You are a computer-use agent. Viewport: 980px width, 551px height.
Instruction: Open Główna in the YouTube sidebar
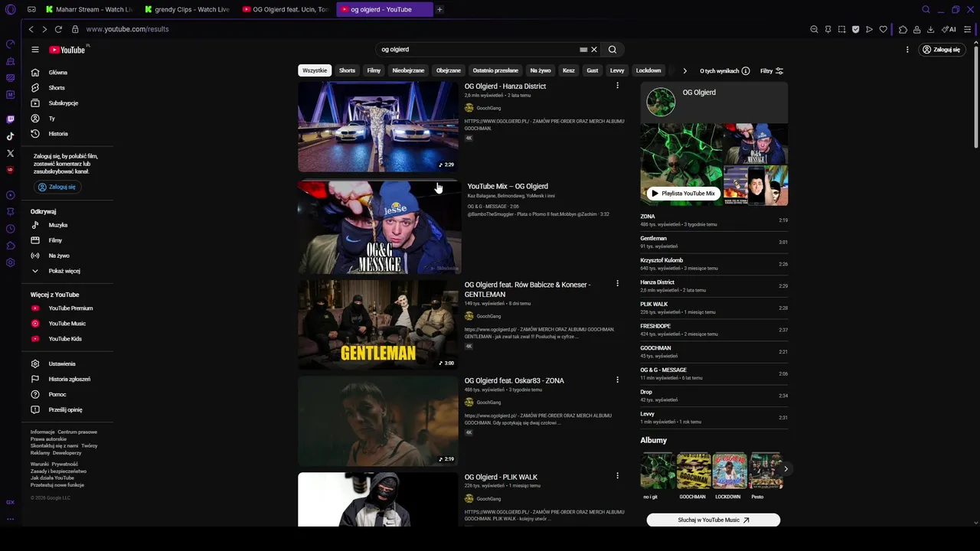(67, 73)
